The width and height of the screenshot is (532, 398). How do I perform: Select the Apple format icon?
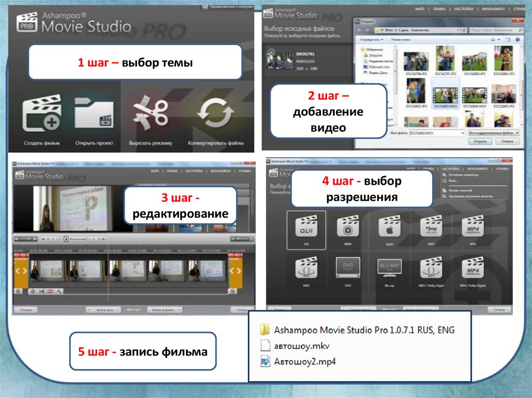click(x=390, y=226)
